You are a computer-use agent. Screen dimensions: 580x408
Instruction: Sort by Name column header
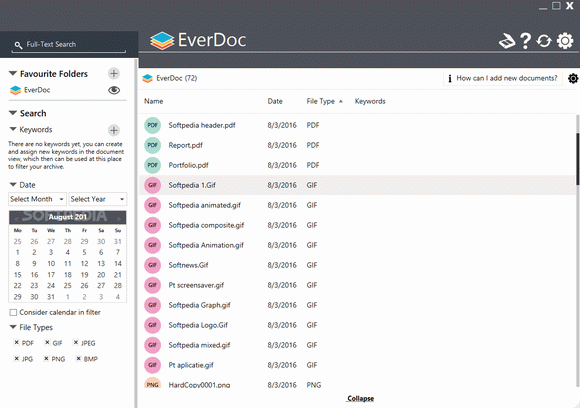click(x=154, y=101)
